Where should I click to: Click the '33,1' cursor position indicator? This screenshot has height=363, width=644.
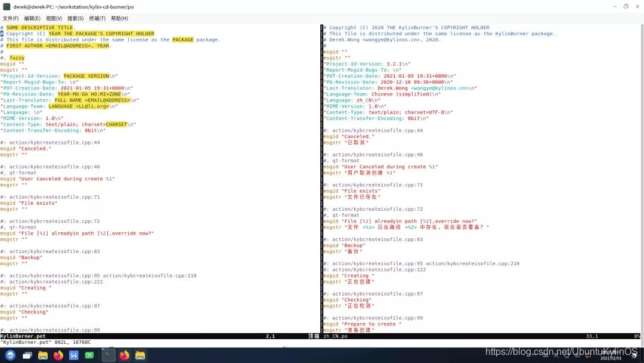tap(592, 336)
